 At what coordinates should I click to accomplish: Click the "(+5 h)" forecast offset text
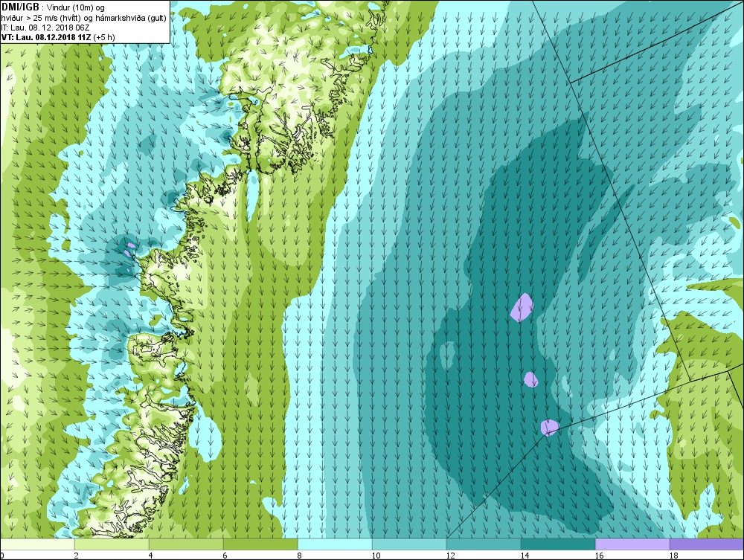click(104, 37)
